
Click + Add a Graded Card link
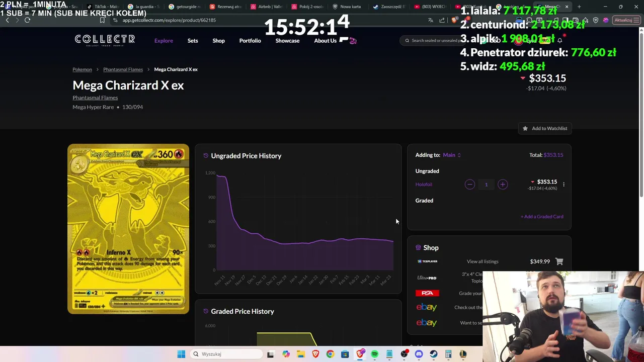tap(542, 217)
